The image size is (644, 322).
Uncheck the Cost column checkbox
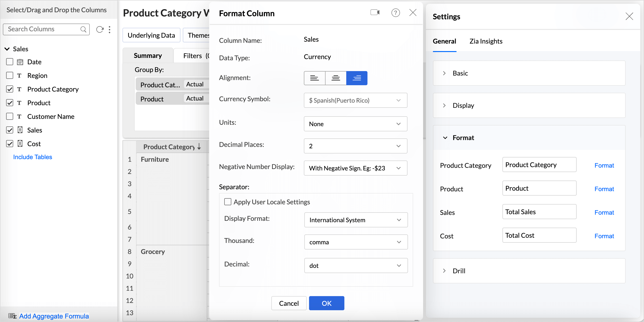(x=9, y=144)
